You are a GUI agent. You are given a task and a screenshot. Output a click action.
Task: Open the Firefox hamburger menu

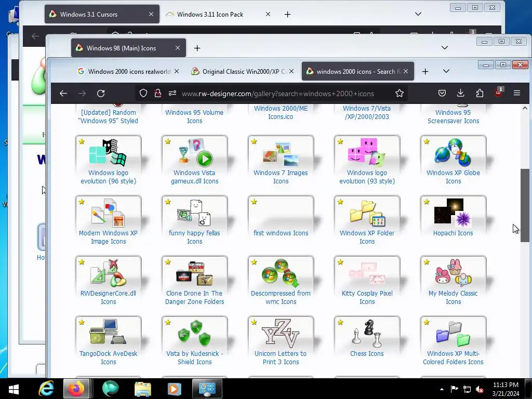(x=517, y=94)
